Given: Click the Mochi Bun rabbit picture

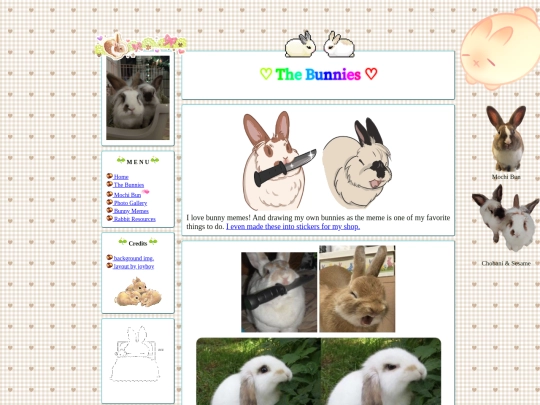Looking at the screenshot, I should pos(506,138).
